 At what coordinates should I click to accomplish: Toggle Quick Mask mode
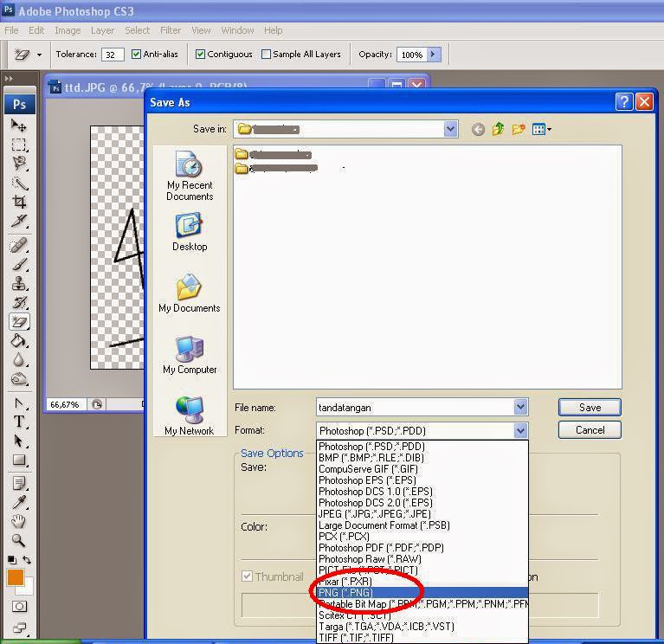pyautogui.click(x=19, y=606)
